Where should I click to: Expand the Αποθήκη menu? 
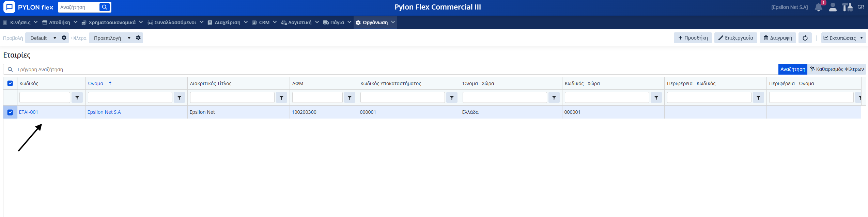[60, 22]
